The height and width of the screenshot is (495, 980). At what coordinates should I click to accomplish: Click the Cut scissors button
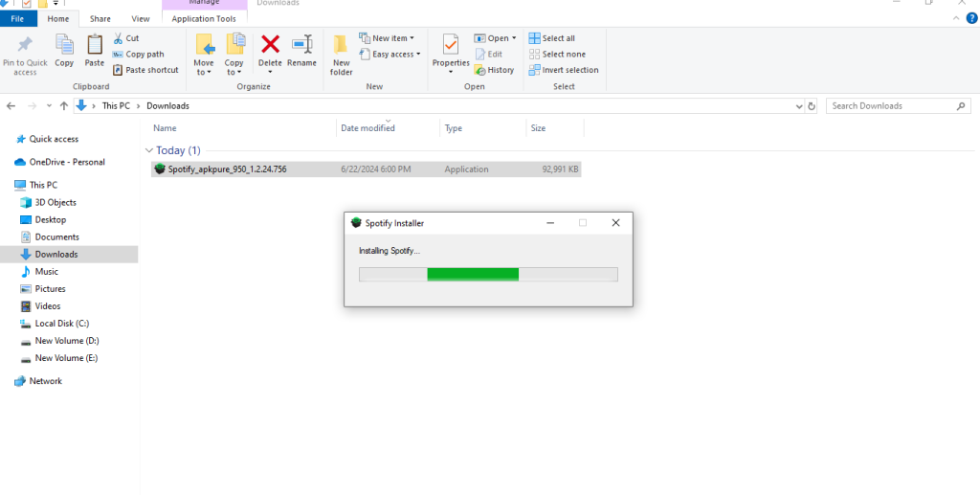(x=125, y=38)
